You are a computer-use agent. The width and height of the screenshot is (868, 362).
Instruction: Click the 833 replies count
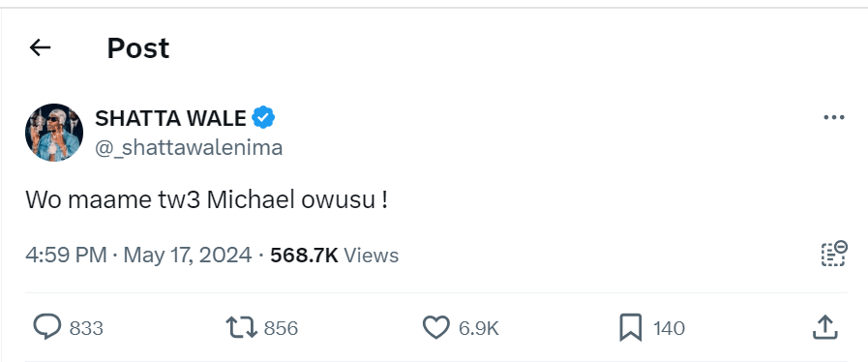pos(86,328)
